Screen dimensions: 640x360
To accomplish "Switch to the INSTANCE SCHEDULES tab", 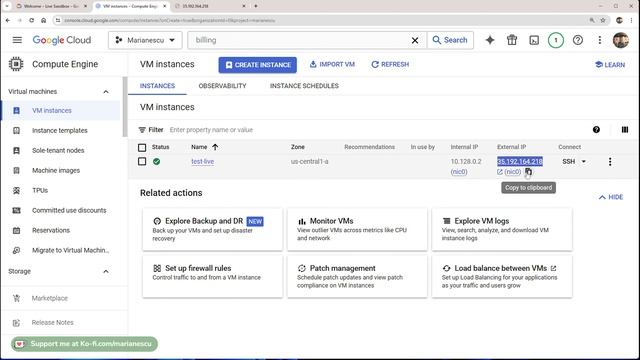I will click(x=304, y=86).
